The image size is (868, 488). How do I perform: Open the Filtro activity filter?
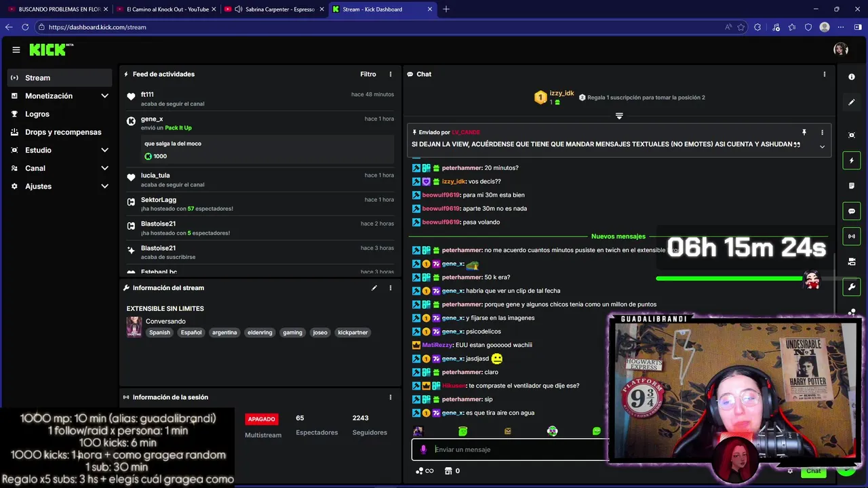[368, 74]
